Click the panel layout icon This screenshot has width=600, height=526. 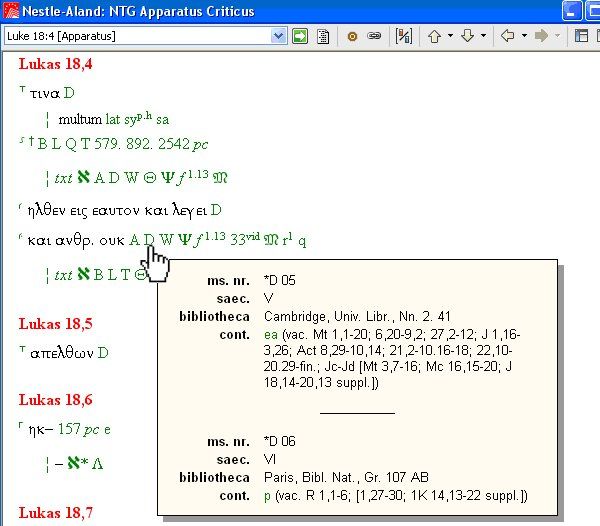click(x=581, y=36)
